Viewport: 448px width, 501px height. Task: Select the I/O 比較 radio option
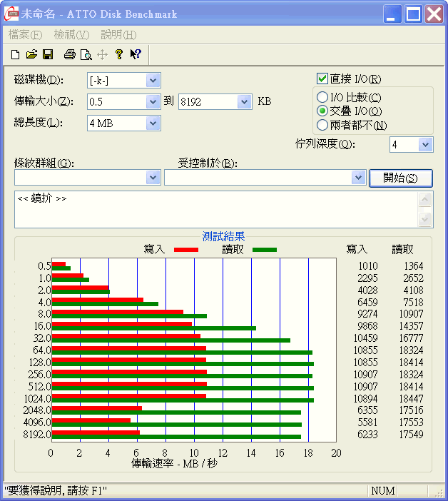[322, 97]
